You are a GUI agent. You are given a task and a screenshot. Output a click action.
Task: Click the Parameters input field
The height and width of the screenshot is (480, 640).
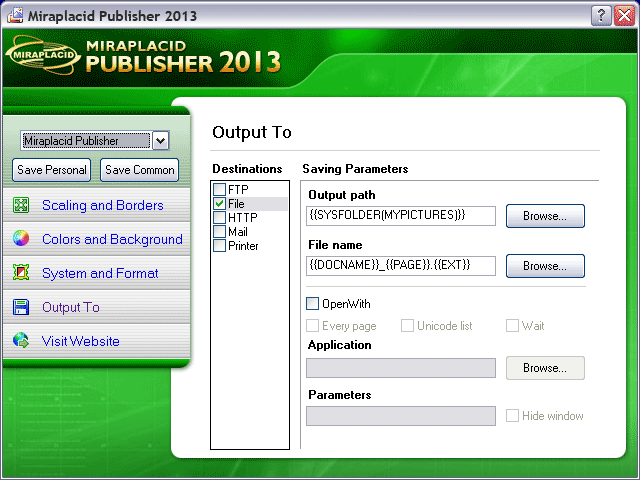click(401, 416)
